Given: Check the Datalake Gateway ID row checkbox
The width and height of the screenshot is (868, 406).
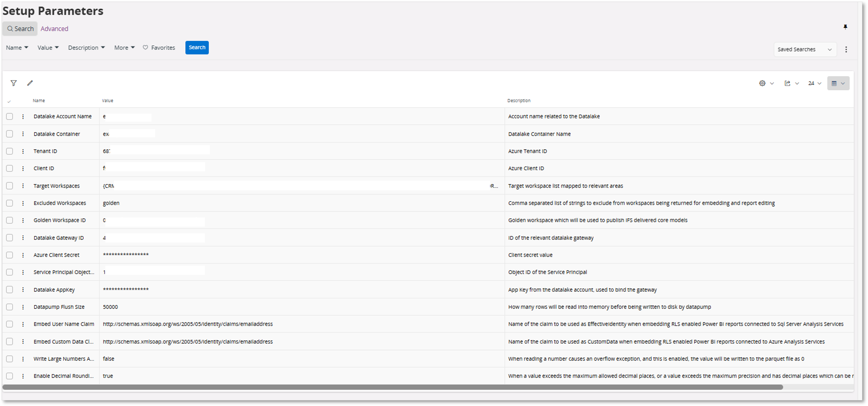Looking at the screenshot, I should 9,238.
